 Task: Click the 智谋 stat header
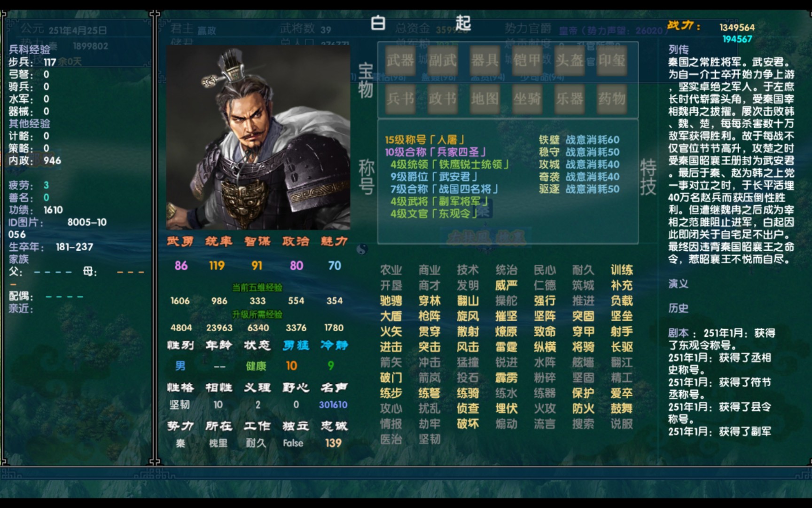(x=258, y=242)
